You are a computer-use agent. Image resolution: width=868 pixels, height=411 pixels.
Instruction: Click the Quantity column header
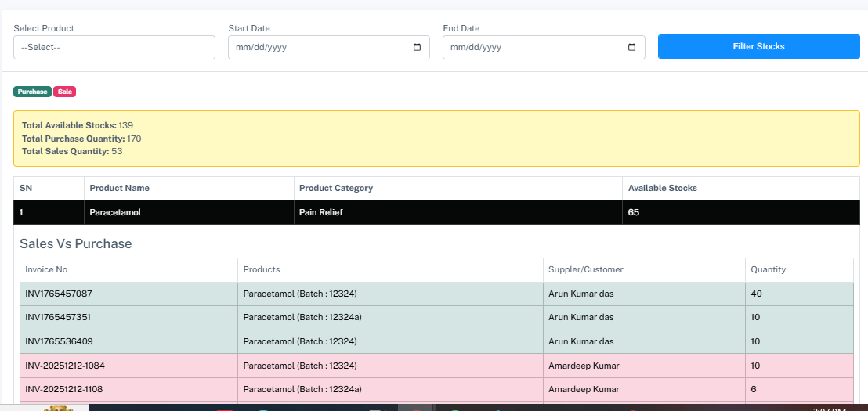768,269
